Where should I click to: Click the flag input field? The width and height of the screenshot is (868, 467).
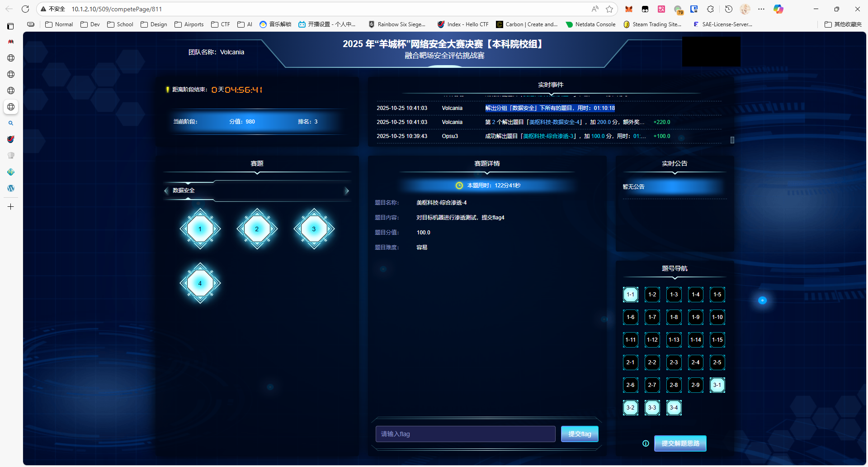[x=465, y=434]
